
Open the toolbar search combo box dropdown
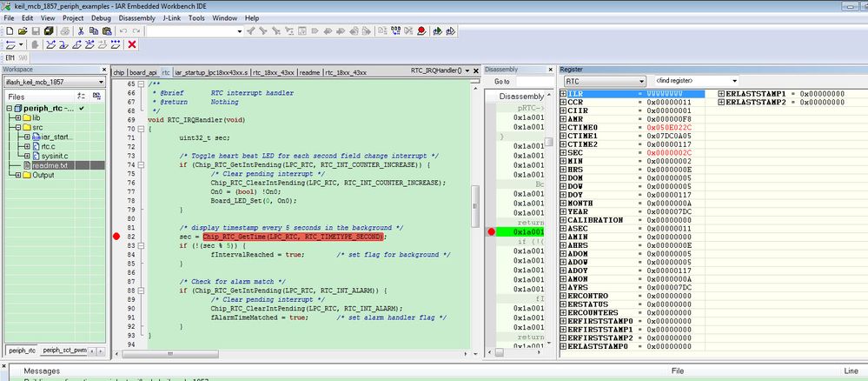point(240,31)
